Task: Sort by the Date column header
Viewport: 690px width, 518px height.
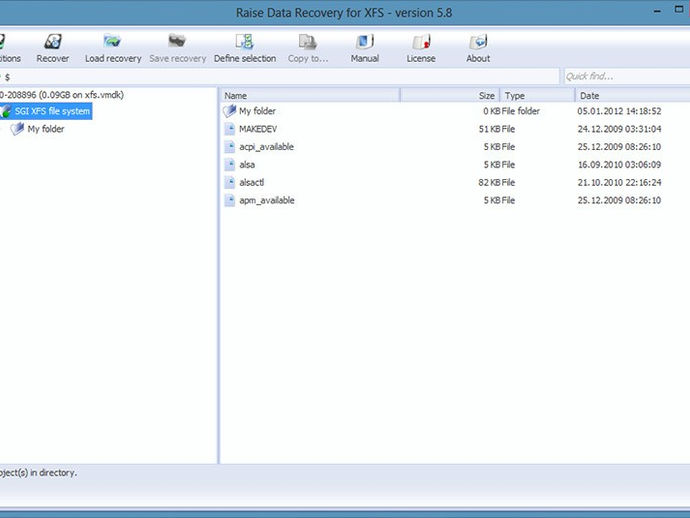Action: (633, 96)
